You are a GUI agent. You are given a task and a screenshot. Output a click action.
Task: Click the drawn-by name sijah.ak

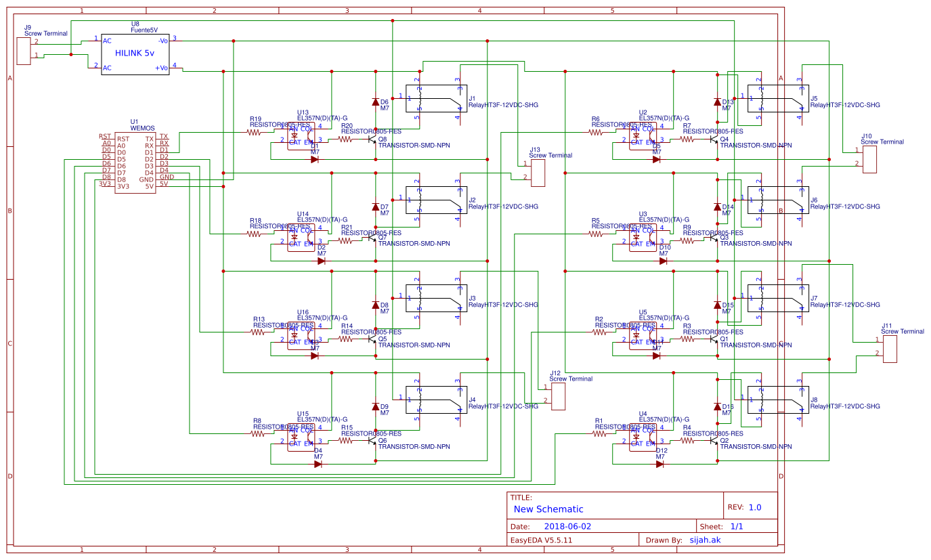[705, 540]
